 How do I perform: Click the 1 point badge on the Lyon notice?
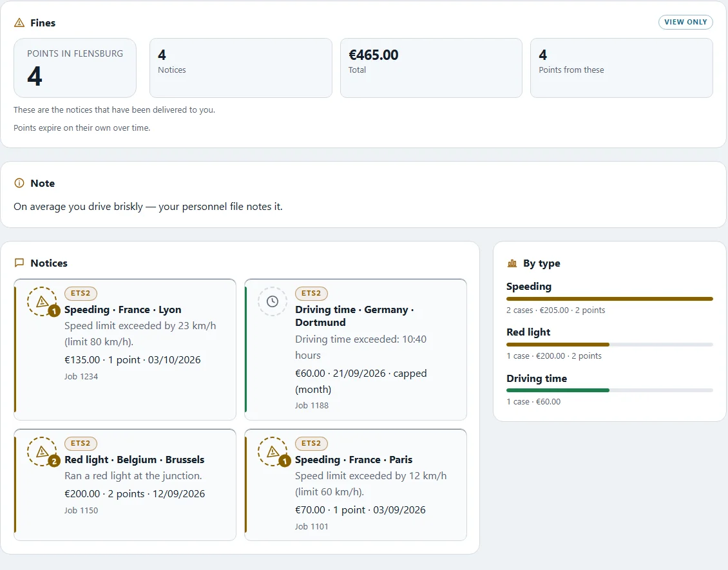coord(54,311)
